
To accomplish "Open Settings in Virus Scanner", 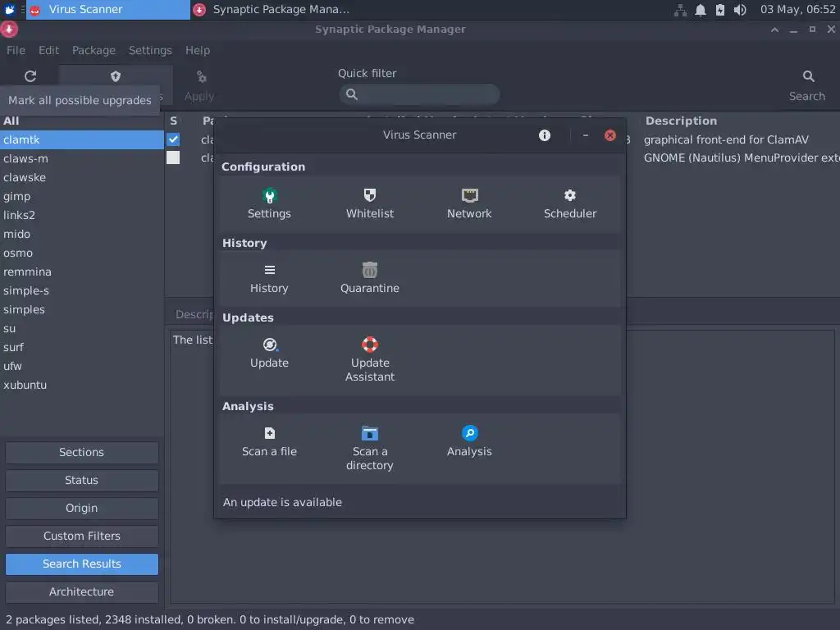I will pyautogui.click(x=269, y=203).
